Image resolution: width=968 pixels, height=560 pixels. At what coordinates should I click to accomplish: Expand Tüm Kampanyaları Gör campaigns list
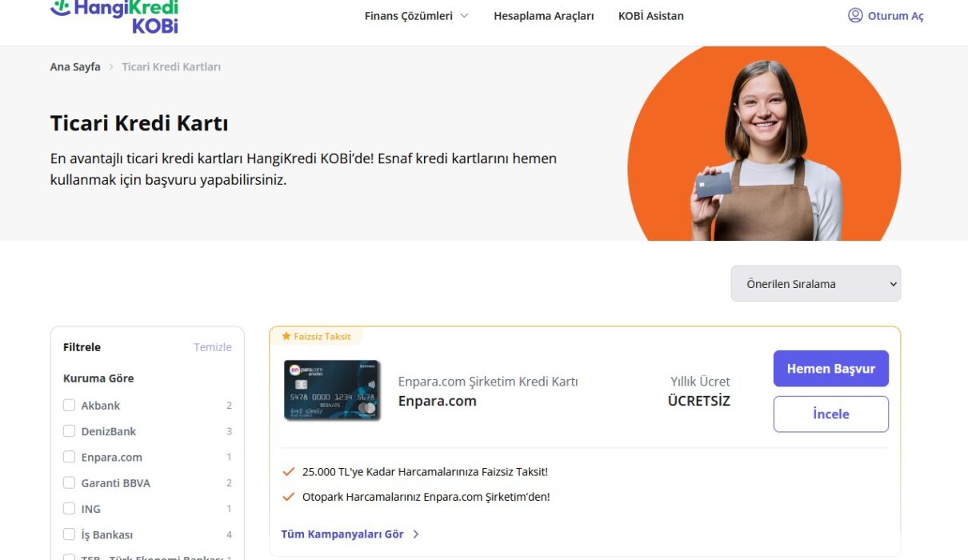(342, 534)
